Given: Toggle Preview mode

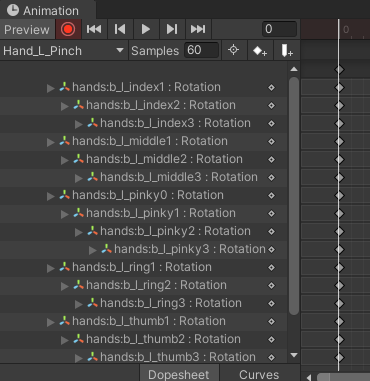Looking at the screenshot, I should pyautogui.click(x=27, y=29).
